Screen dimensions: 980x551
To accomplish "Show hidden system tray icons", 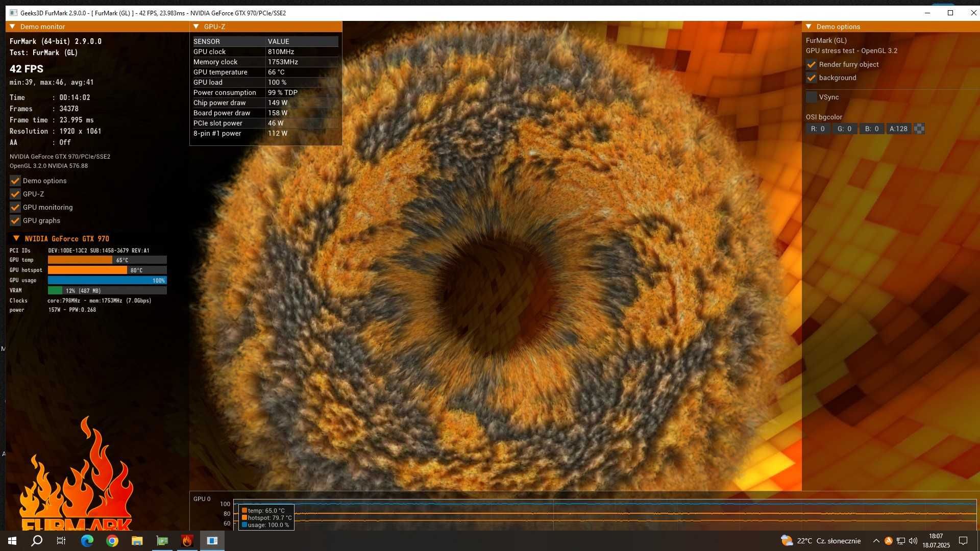I will coord(876,541).
